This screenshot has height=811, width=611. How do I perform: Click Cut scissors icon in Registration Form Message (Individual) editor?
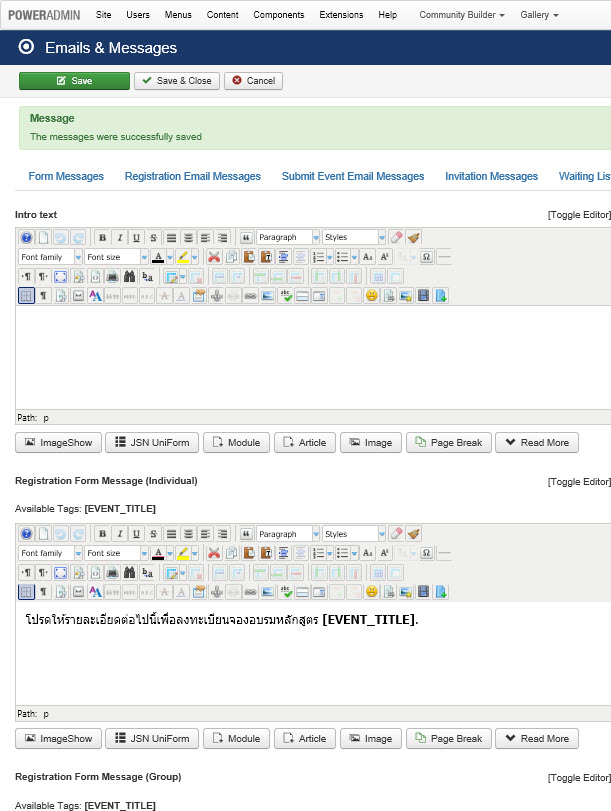[214, 554]
